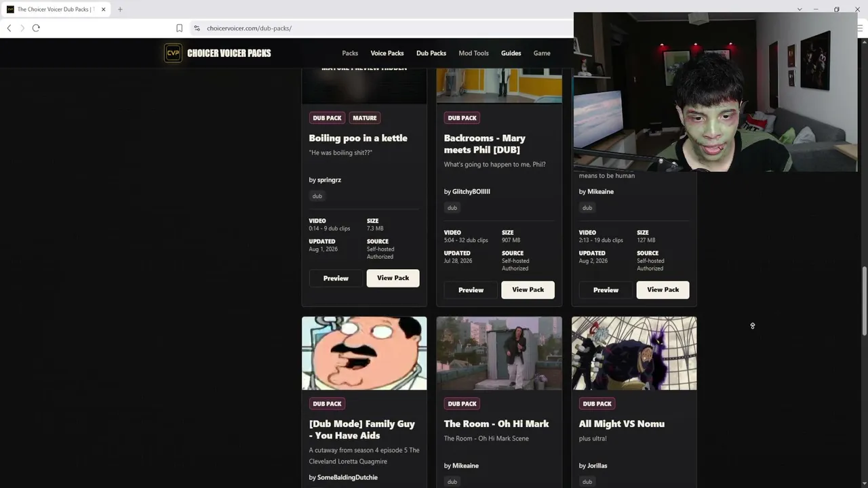Preview the Backrooms Mary meets Phil pack
The width and height of the screenshot is (868, 488).
coord(471,289)
